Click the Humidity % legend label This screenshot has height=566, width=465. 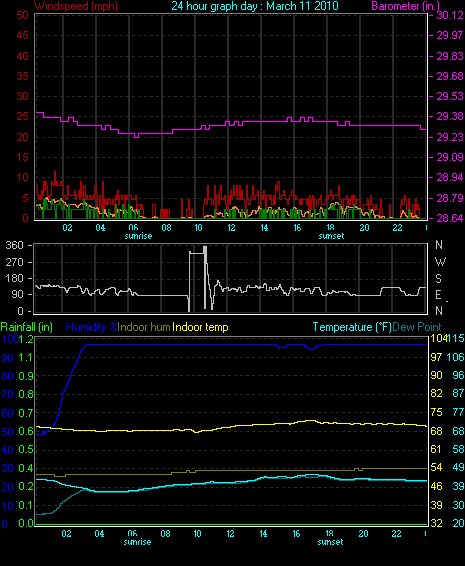(92, 327)
